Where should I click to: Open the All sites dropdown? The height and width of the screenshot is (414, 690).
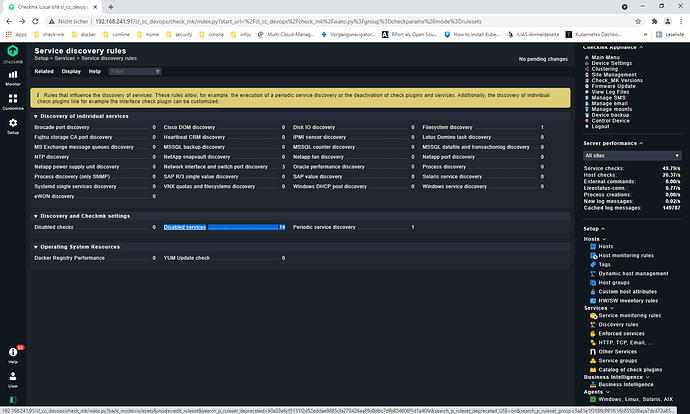tap(632, 156)
